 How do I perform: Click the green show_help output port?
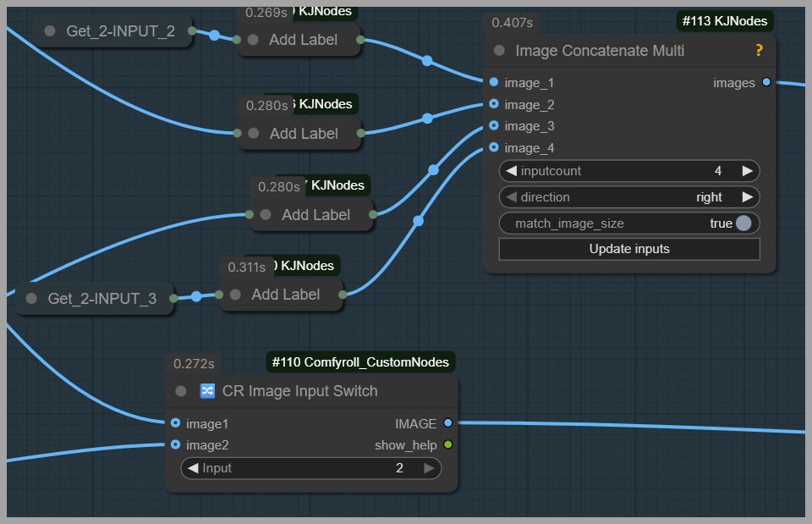[447, 444]
